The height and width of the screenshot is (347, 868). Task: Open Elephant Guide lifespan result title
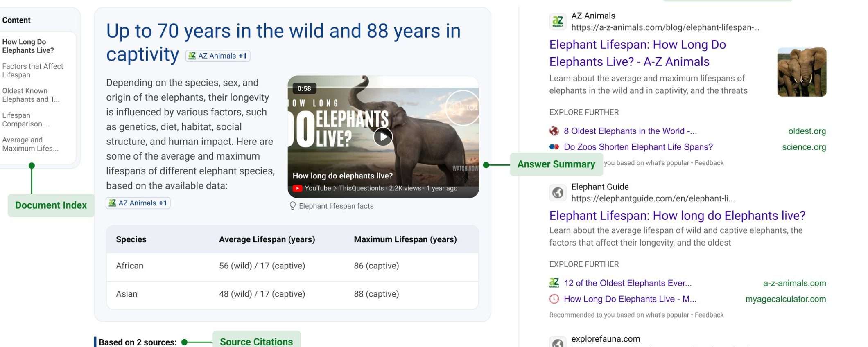pos(677,216)
